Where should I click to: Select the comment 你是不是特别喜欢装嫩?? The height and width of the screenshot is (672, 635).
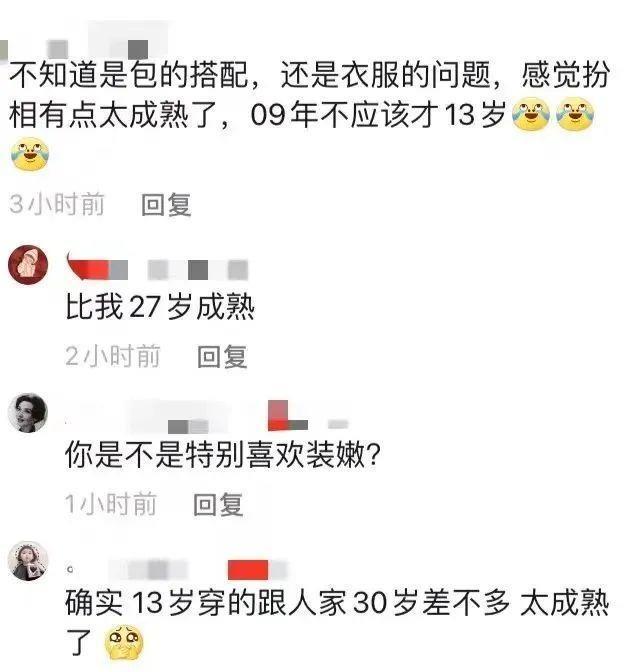[x=223, y=455]
